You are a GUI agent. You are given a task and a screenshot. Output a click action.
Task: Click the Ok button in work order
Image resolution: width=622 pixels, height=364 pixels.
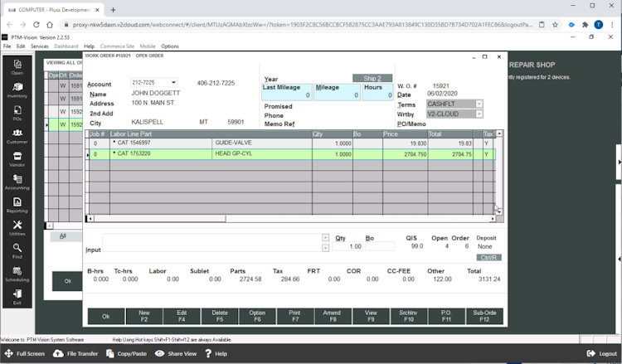[x=106, y=317]
